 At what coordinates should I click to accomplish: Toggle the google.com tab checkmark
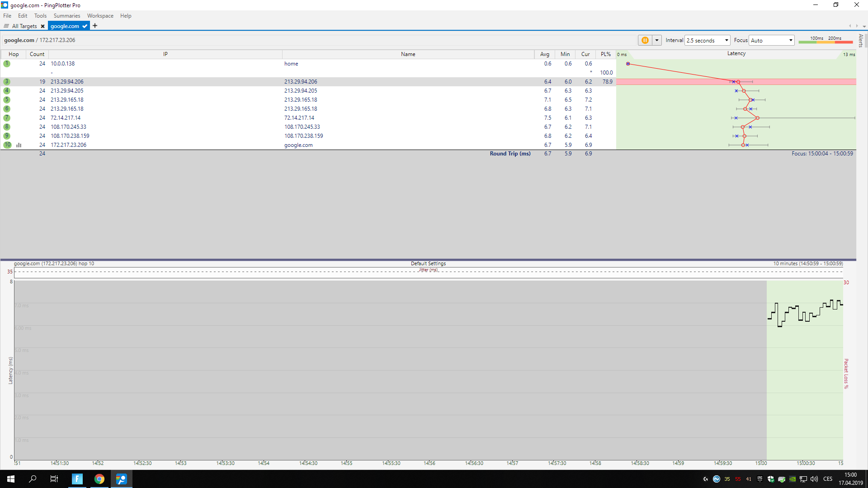pyautogui.click(x=85, y=26)
